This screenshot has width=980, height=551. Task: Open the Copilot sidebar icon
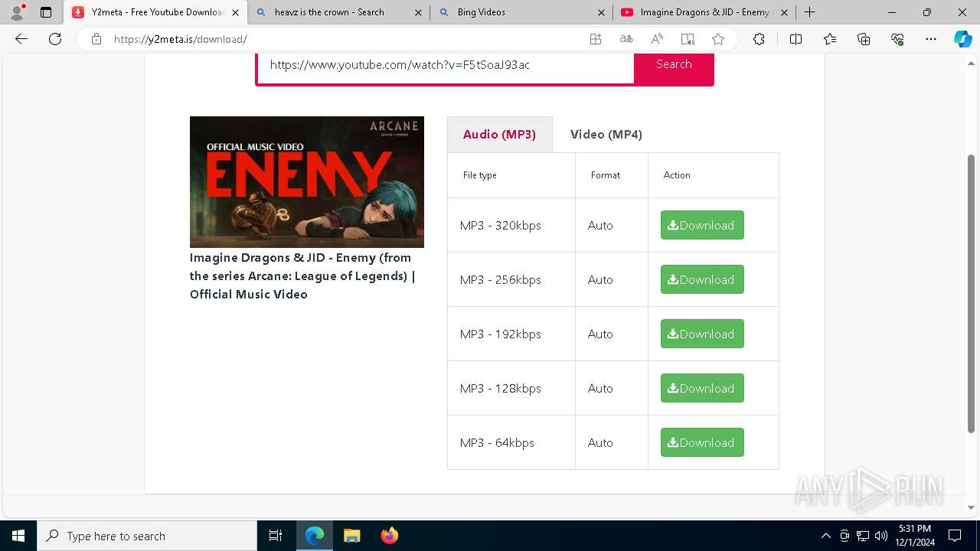pyautogui.click(x=962, y=39)
